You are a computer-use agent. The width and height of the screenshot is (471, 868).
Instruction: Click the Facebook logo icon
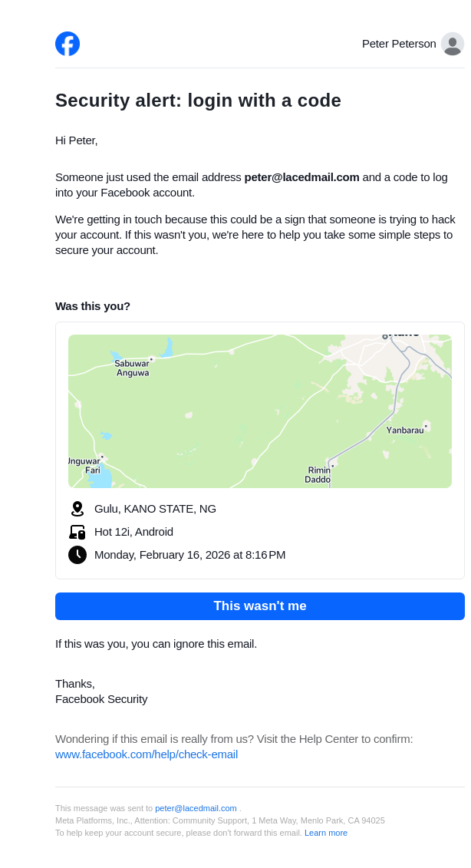pyautogui.click(x=68, y=44)
